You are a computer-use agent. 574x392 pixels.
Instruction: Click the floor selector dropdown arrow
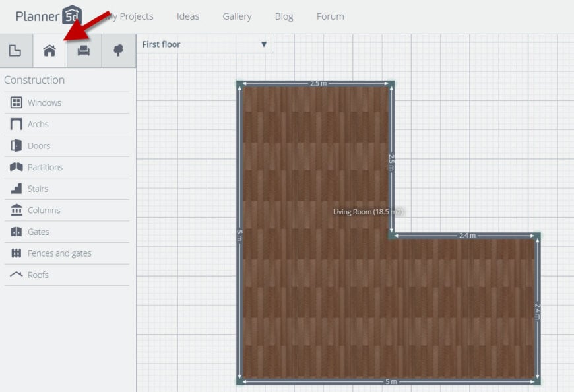pos(263,44)
